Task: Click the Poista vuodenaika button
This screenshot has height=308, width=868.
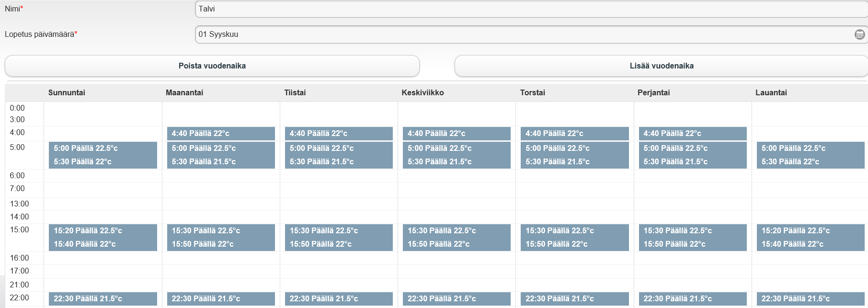Action: coord(212,66)
